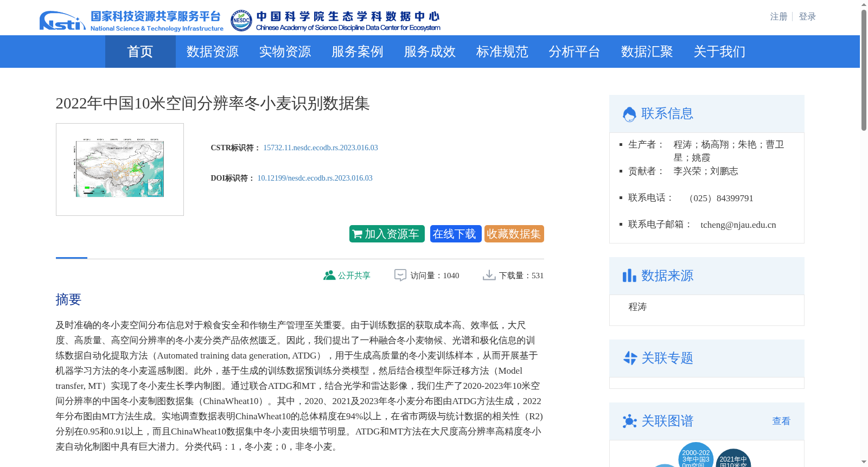Click 加入资源车 button
The width and height of the screenshot is (868, 467).
pyautogui.click(x=387, y=234)
